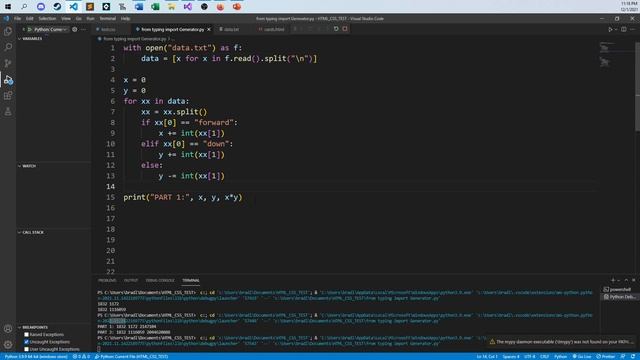Open the Help menu
Image resolution: width=640 pixels, height=360 pixels.
click(x=125, y=18)
